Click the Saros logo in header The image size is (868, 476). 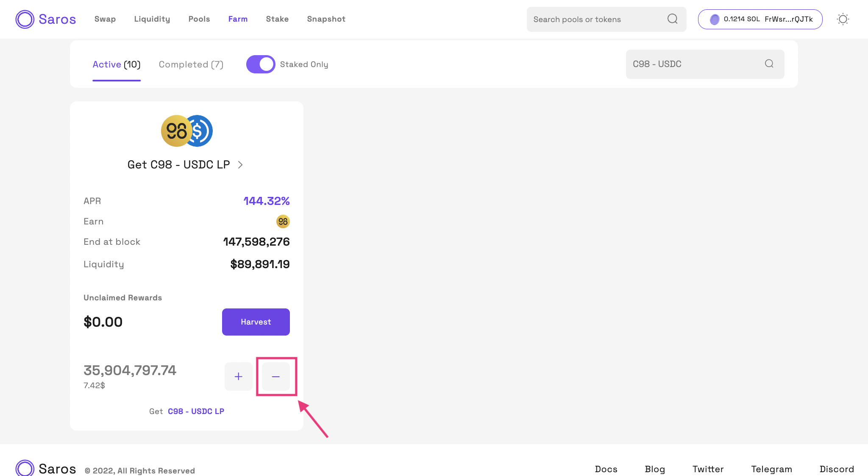[x=46, y=19]
